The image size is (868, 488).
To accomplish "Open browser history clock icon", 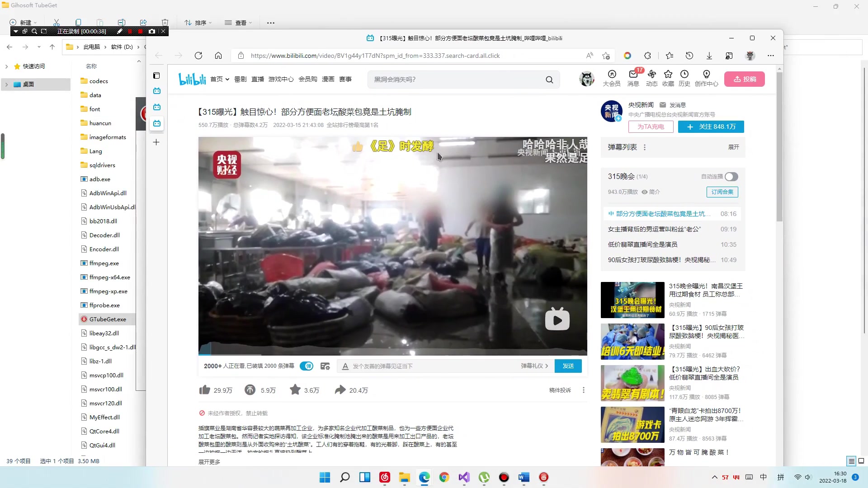I will (x=689, y=56).
